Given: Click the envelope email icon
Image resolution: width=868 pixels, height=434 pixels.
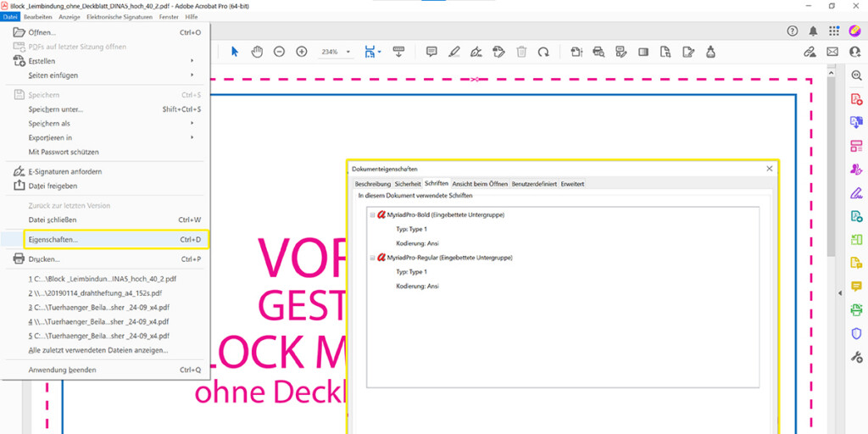Looking at the screenshot, I should [x=832, y=52].
